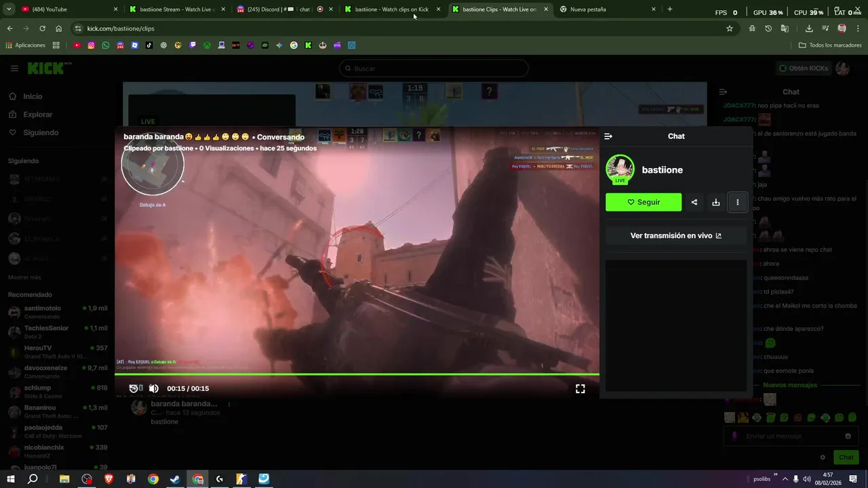
Task: Click the Windows Start button
Action: point(11,479)
